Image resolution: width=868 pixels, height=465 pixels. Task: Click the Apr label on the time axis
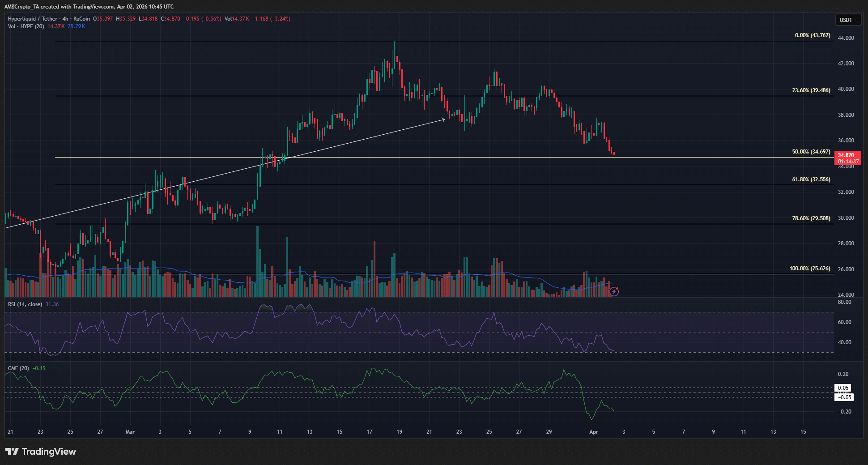coord(594,432)
